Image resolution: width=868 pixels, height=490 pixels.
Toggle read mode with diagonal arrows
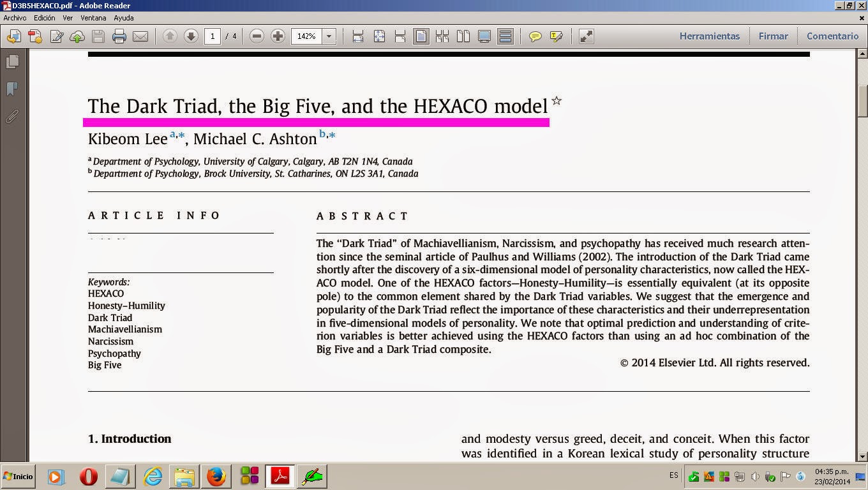[x=586, y=36]
